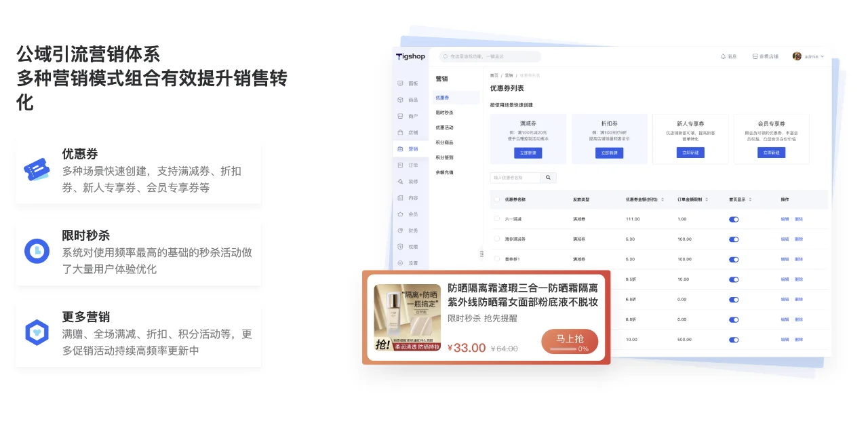
Task: Tick the checkbox of 海参满减券 row
Action: [496, 239]
